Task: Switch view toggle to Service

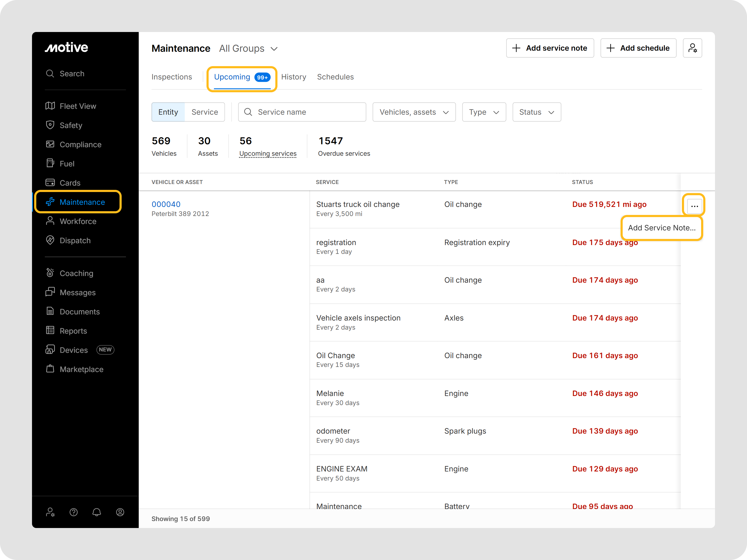Action: point(205,112)
